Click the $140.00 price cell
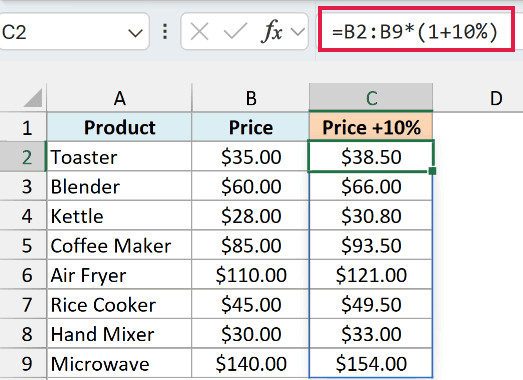This screenshot has height=380, width=523. pos(251,363)
